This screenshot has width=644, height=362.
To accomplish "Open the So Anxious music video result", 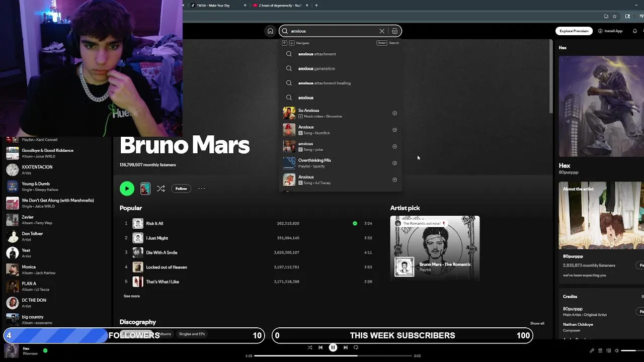I will click(x=340, y=113).
